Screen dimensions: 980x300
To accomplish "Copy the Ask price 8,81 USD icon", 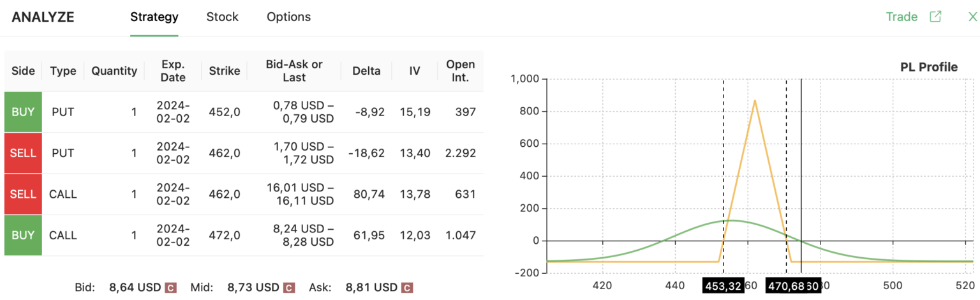I will (x=408, y=288).
